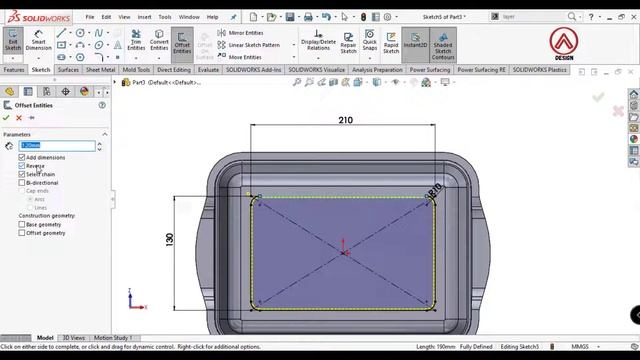Click the Offset Entities pushpin icon
The width and height of the screenshot is (640, 360).
click(31, 118)
